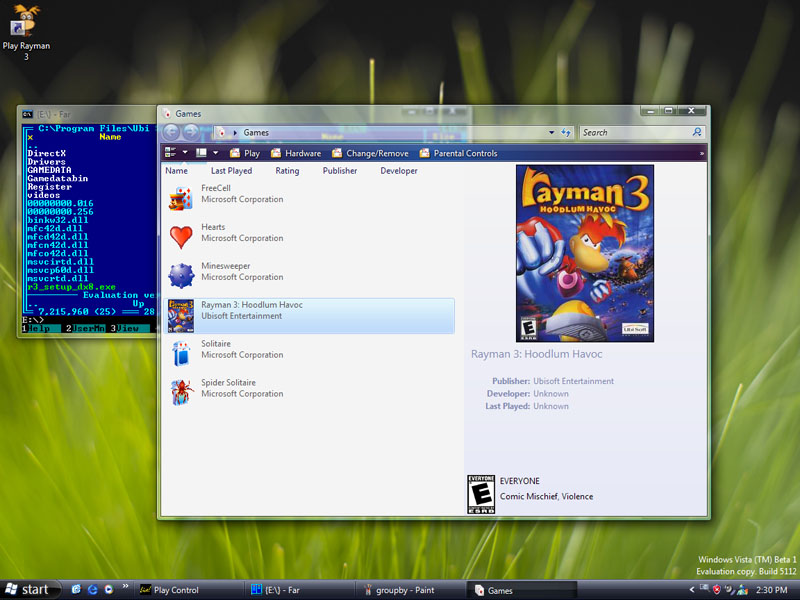Click the Rayman 3: Hoodlum Havoc details title
Image resolution: width=800 pixels, height=600 pixels.
[536, 354]
